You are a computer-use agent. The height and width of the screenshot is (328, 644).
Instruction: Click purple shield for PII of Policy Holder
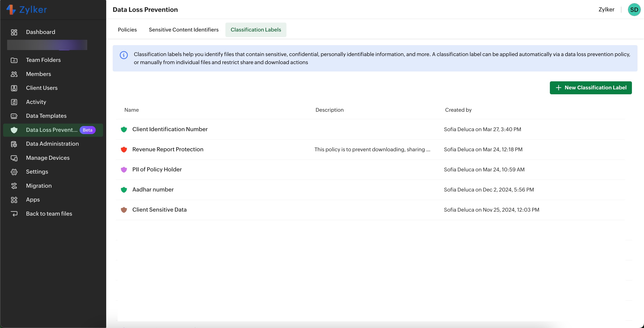[124, 170]
